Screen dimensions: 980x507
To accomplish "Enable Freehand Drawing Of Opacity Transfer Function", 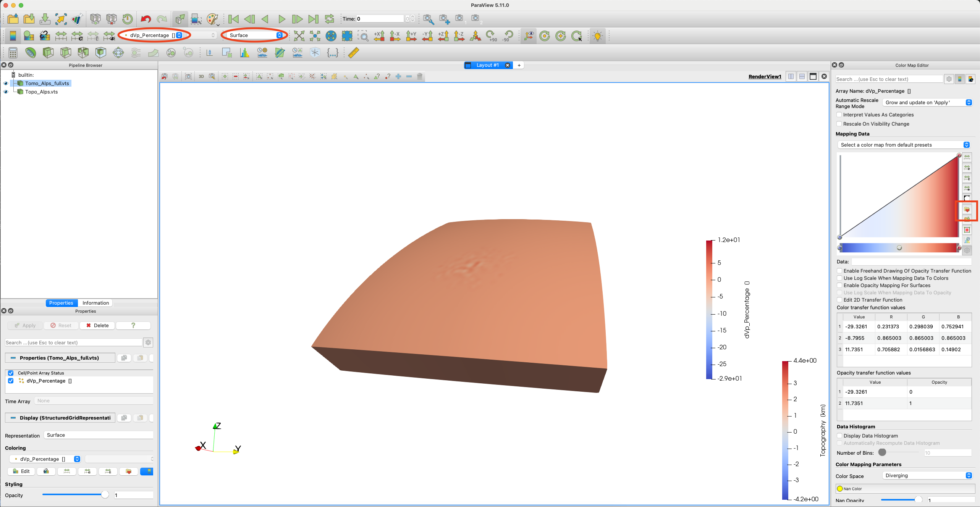I will [x=839, y=271].
